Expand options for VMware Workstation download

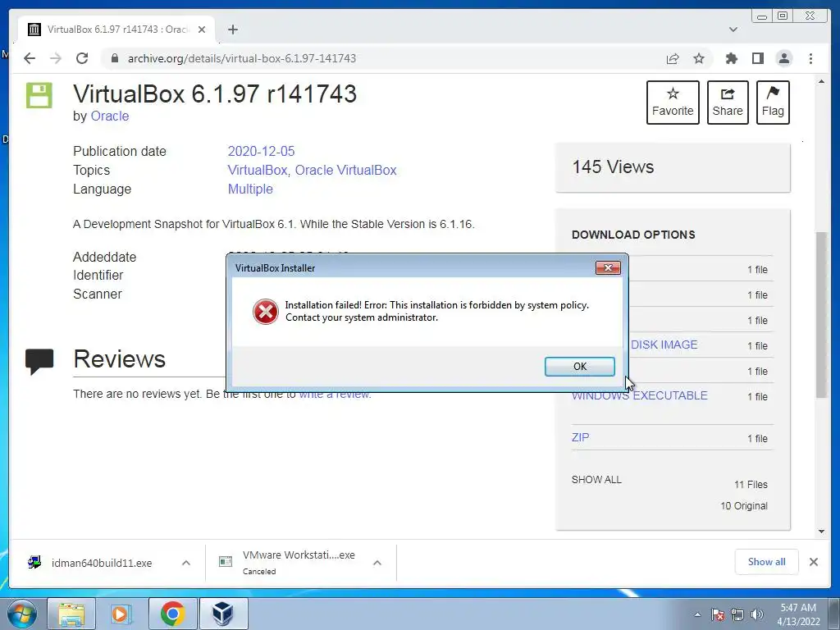click(x=377, y=563)
